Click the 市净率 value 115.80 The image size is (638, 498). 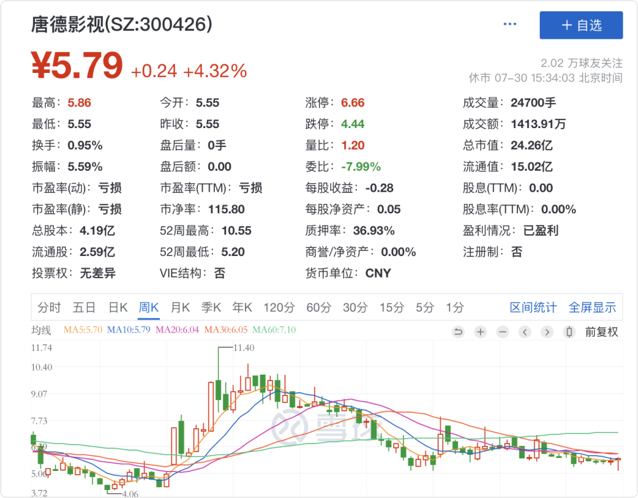(x=227, y=209)
